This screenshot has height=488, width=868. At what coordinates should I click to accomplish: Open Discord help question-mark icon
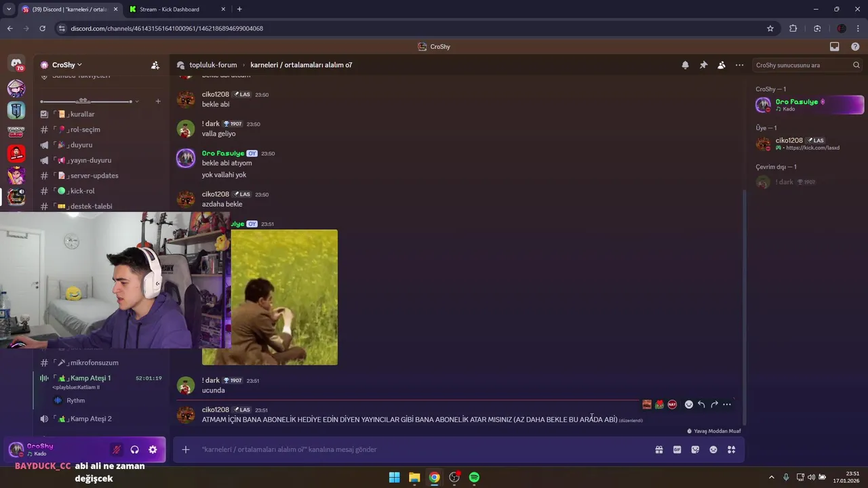tap(855, 47)
